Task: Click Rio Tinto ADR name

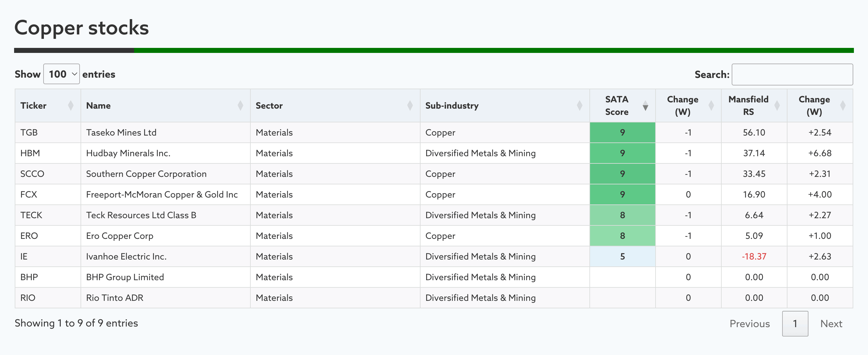Action: 115,298
